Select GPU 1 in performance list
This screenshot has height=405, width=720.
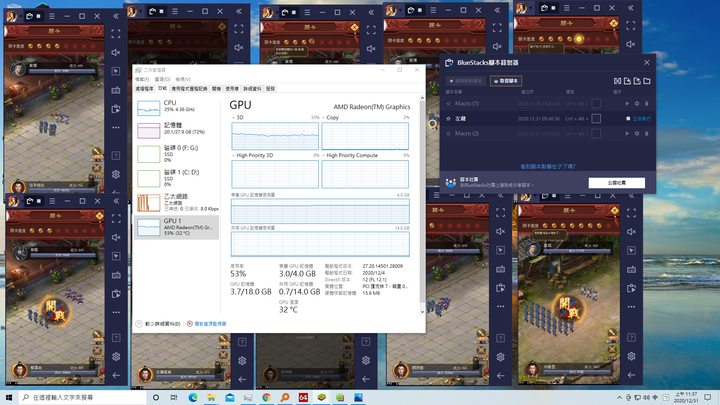point(177,227)
